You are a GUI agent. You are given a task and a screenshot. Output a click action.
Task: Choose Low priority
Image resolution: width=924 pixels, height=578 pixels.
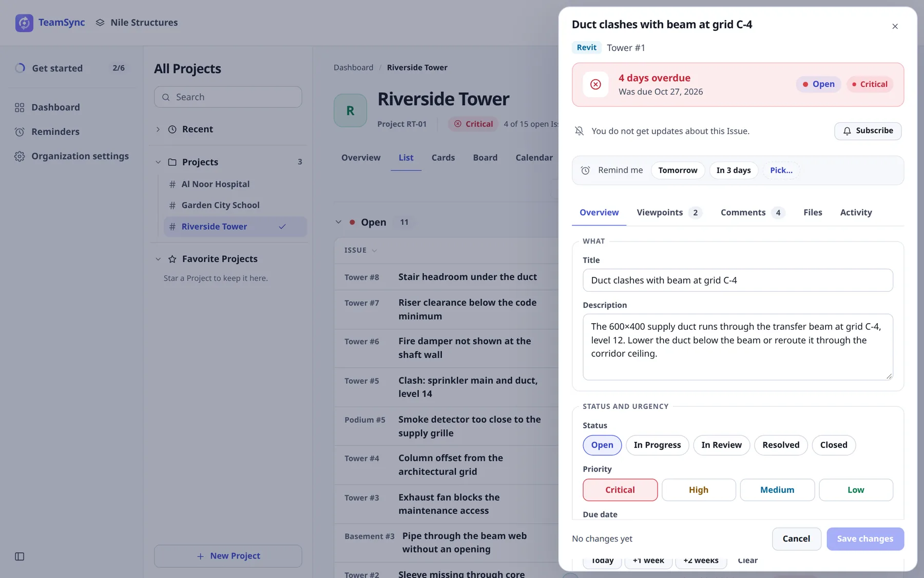[x=856, y=490]
